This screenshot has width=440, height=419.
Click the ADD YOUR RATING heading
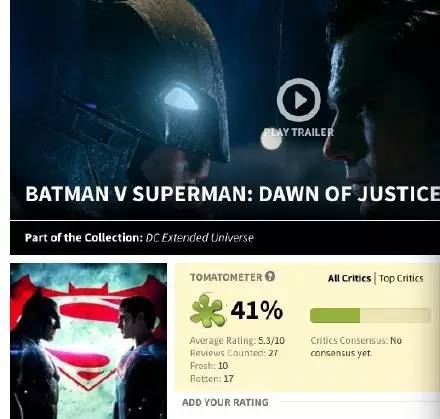(225, 402)
